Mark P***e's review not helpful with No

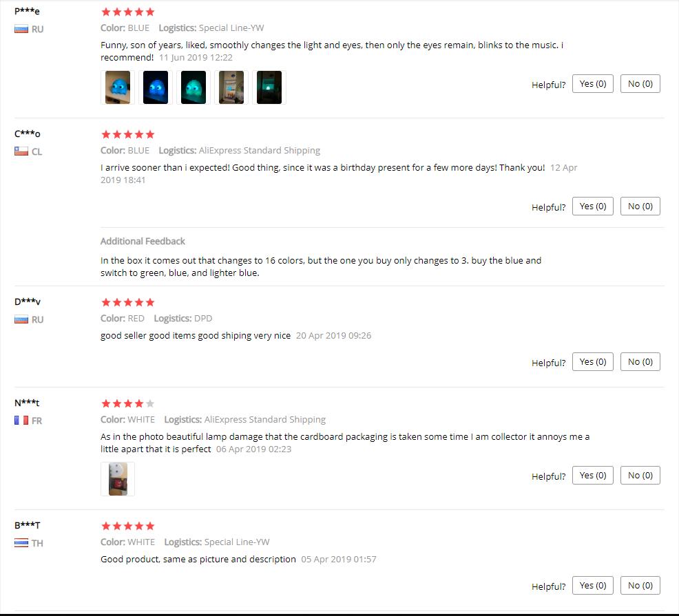click(x=640, y=83)
